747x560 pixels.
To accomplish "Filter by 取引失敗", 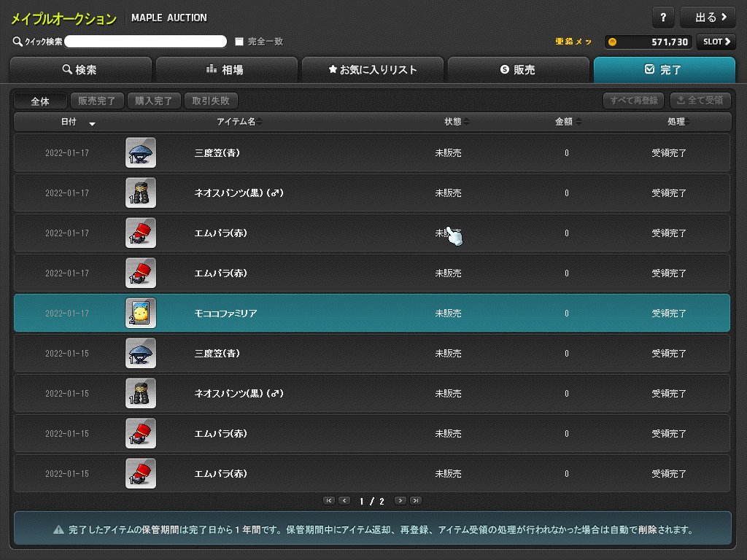I will (211, 101).
